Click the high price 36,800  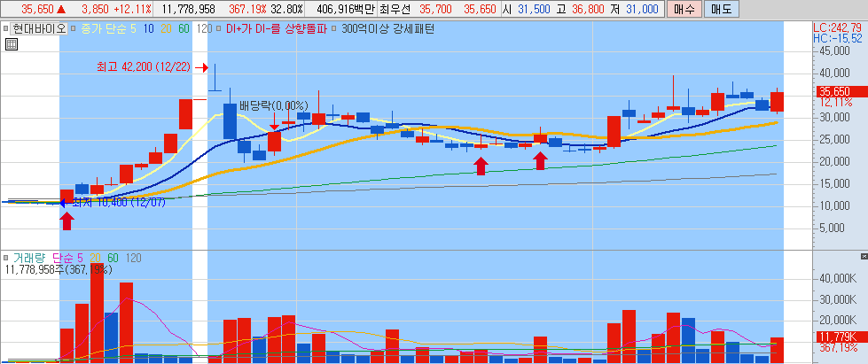588,10
